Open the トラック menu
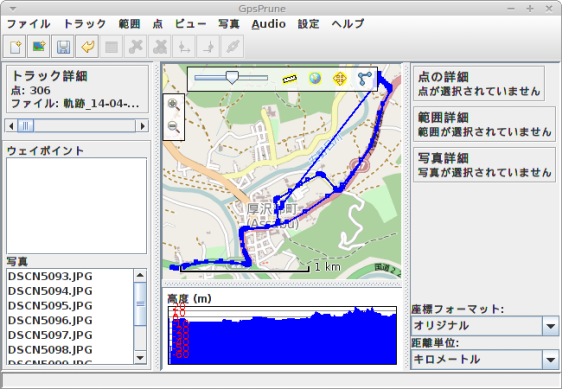562x389 pixels. coord(85,24)
